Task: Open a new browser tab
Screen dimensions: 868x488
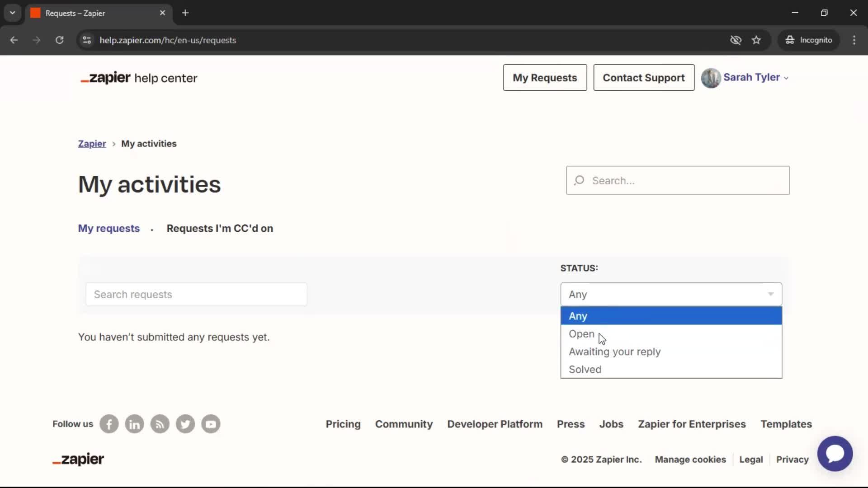Action: pos(185,13)
